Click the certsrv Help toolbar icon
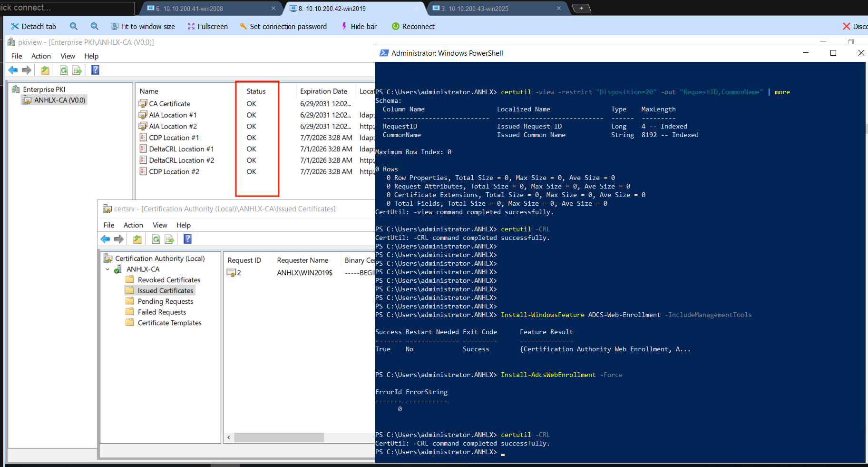868x467 pixels. (187, 239)
